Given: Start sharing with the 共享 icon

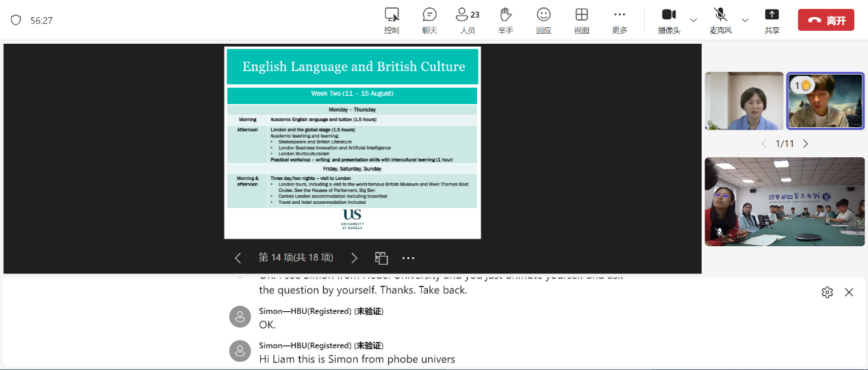Looking at the screenshot, I should tap(771, 21).
